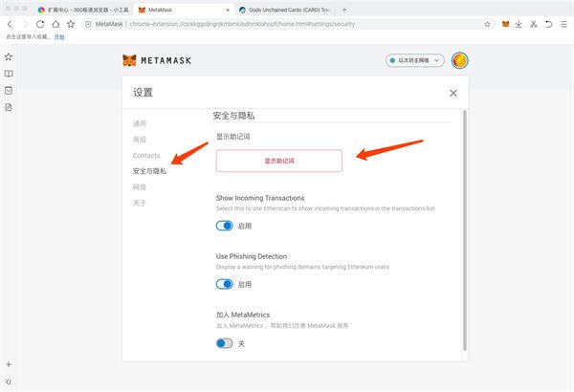
Task: Open favorites star in left sidebar
Action: click(9, 56)
